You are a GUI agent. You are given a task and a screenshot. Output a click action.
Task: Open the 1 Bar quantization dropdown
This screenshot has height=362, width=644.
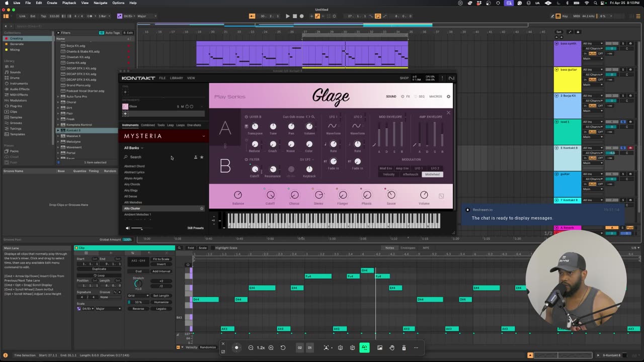click(x=104, y=16)
